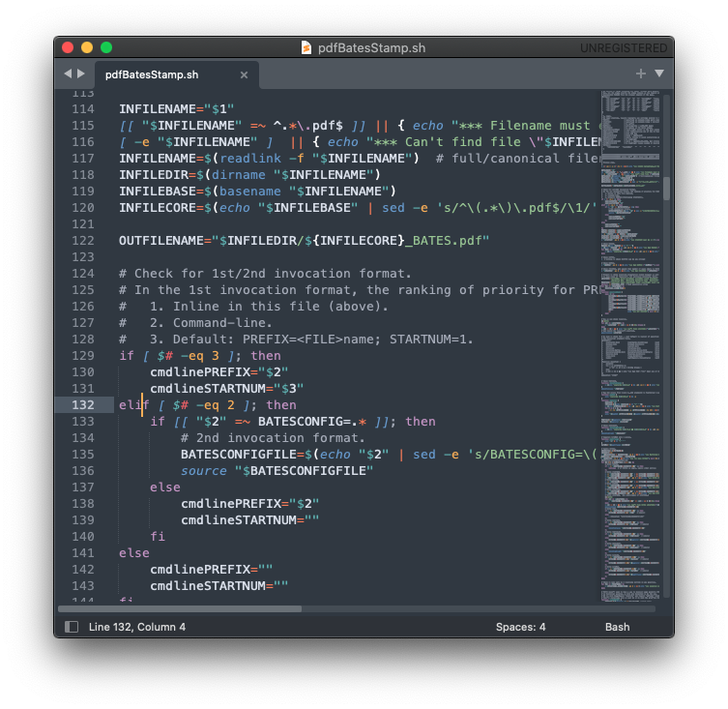Click the vertical scrollbar thumb
The image size is (728, 709).
click(x=667, y=189)
